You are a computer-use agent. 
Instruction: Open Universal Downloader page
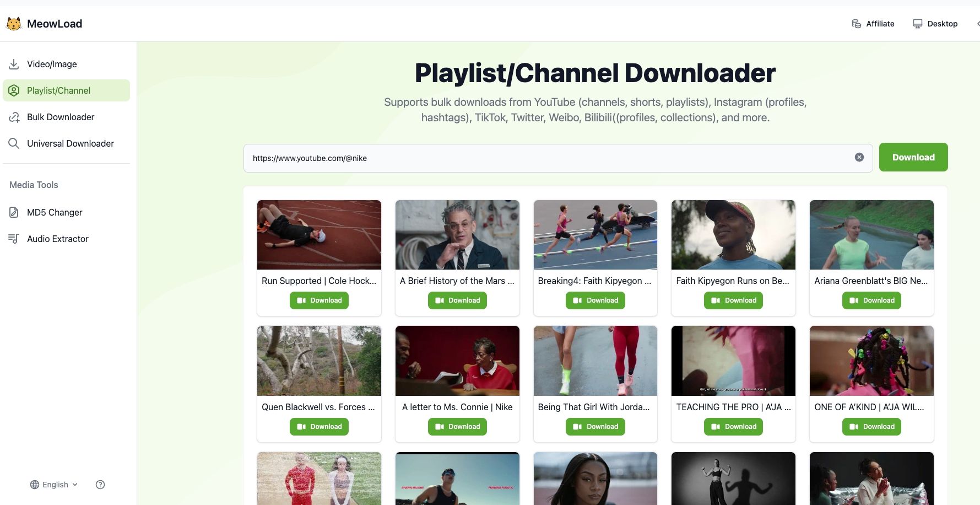pos(66,143)
